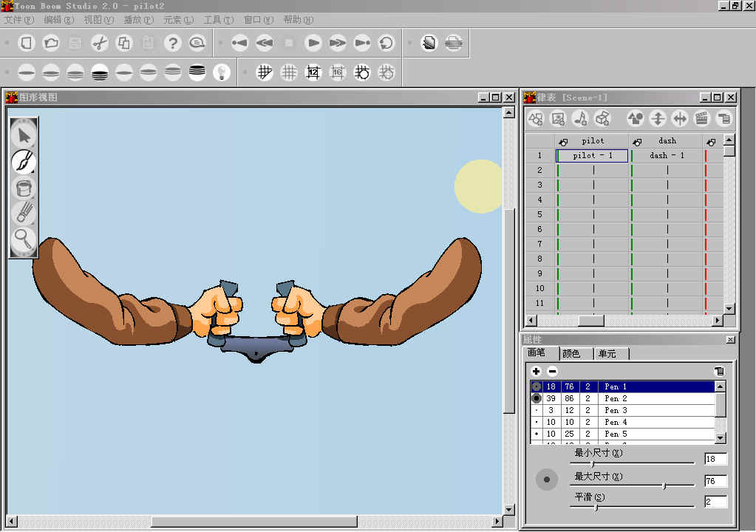Select the 'pilot - 1' cell

(593, 156)
